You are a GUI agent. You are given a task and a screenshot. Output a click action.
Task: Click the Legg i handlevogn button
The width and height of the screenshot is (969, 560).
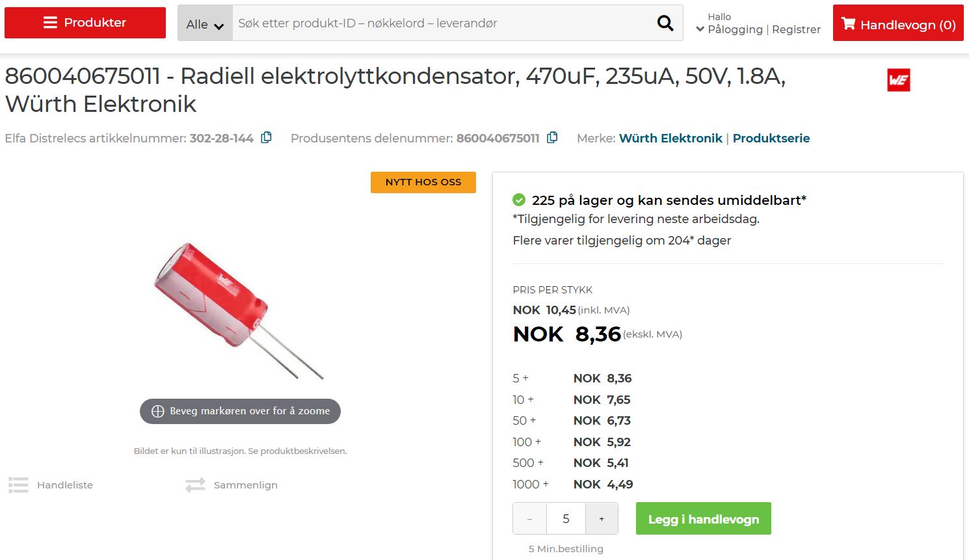point(703,519)
